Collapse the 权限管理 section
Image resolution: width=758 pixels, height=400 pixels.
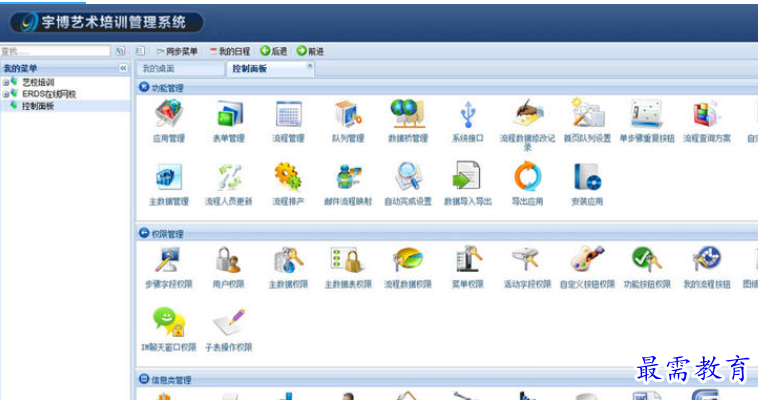point(144,233)
